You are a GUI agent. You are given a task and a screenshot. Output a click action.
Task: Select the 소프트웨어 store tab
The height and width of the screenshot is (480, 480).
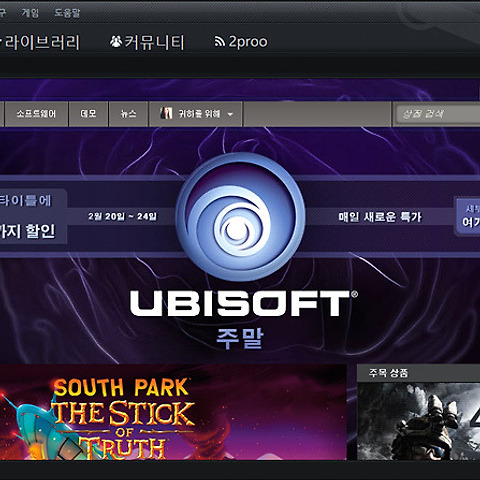pyautogui.click(x=36, y=114)
